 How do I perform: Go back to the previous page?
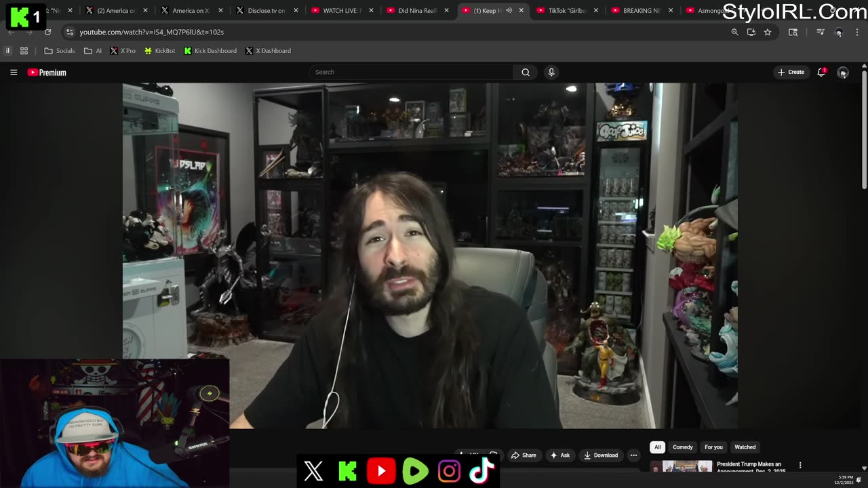click(x=11, y=32)
